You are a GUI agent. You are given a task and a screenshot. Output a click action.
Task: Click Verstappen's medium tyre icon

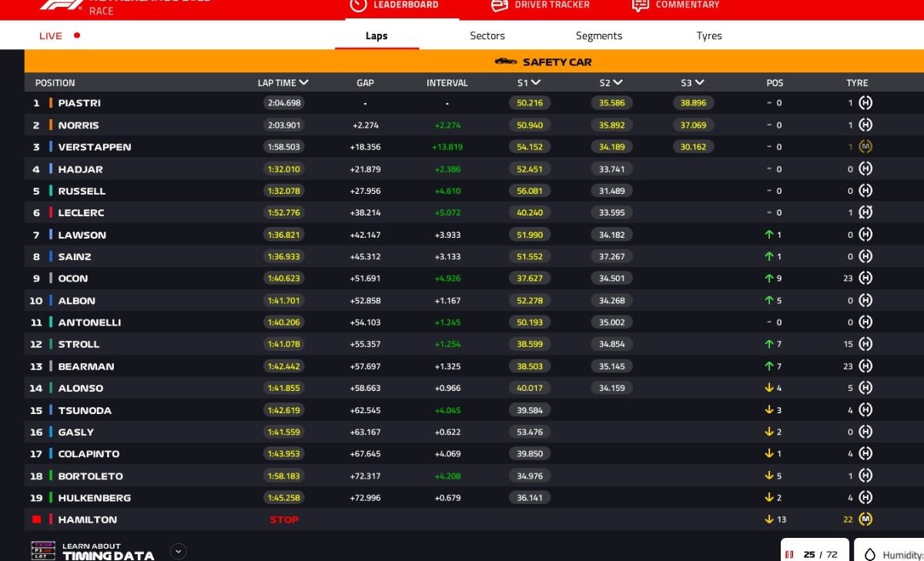pyautogui.click(x=865, y=147)
